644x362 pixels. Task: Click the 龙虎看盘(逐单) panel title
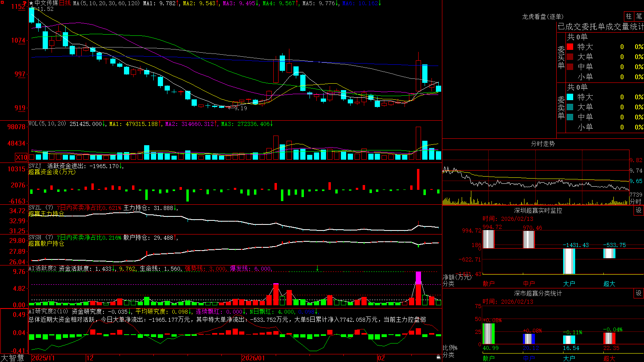click(x=543, y=16)
